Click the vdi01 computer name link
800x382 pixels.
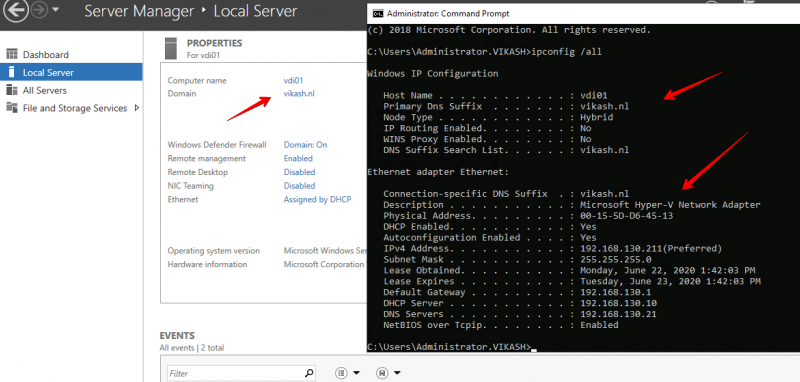293,81
